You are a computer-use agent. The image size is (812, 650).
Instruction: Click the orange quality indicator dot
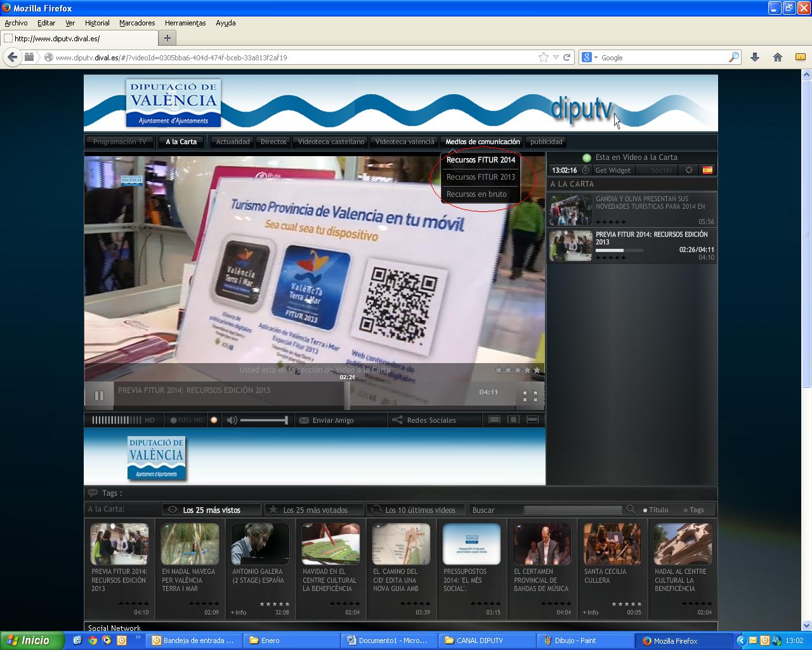click(x=214, y=420)
